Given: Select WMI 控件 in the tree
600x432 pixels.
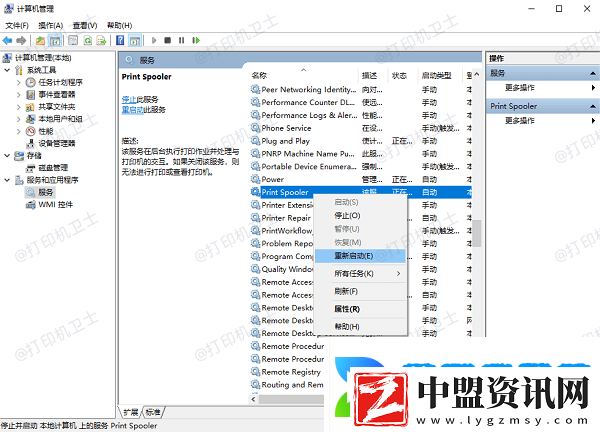Looking at the screenshot, I should (55, 205).
